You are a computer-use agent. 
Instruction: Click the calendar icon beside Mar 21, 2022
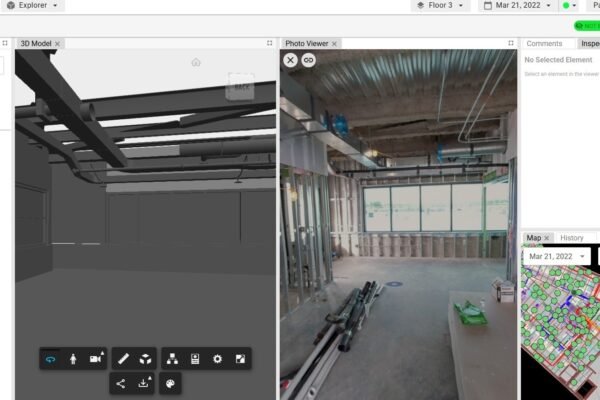tap(488, 5)
